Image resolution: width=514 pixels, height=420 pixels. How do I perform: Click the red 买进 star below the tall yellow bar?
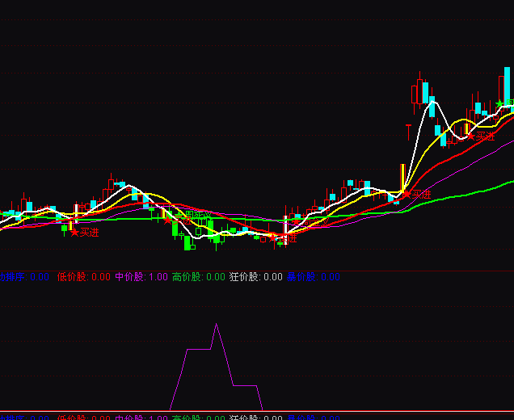point(407,195)
